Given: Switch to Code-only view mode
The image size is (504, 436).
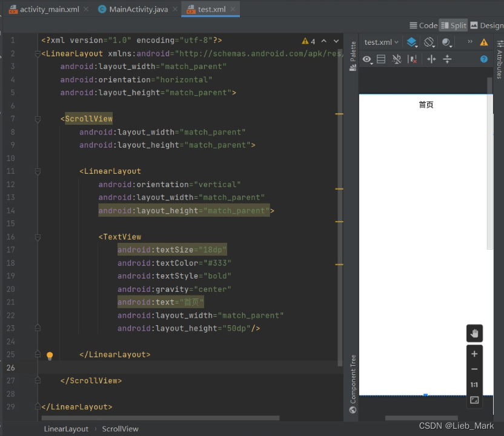Looking at the screenshot, I should click(x=423, y=25).
